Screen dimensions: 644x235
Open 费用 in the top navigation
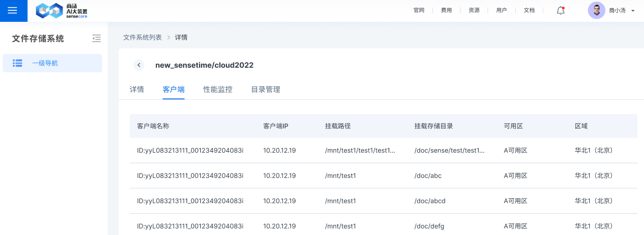tap(446, 10)
